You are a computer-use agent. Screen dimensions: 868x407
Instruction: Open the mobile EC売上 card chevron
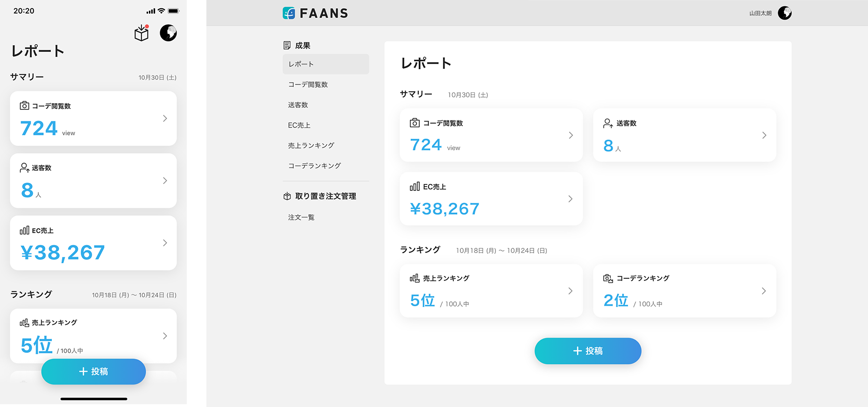[x=165, y=243]
